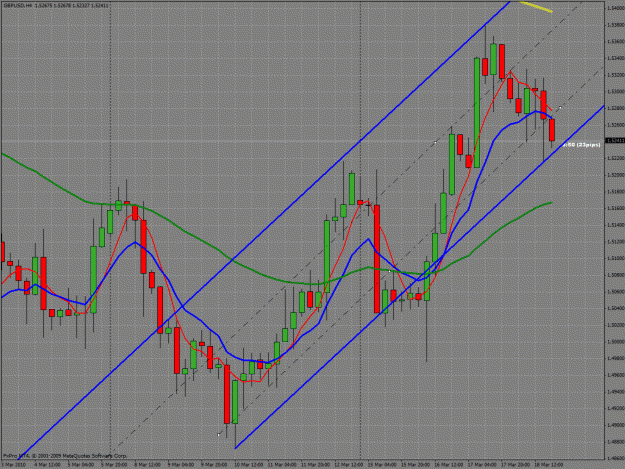Click the MetaQuotes Software Corp. copyright text

point(65,455)
